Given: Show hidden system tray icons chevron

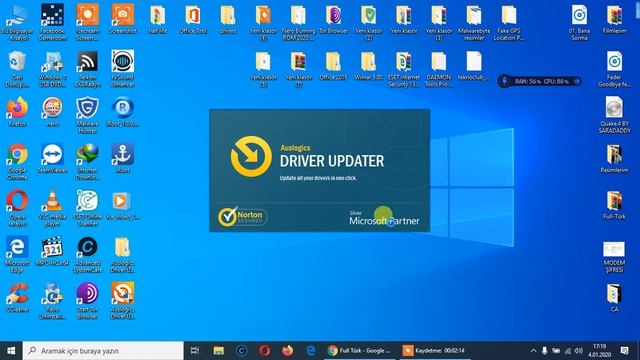Looking at the screenshot, I should tap(533, 351).
